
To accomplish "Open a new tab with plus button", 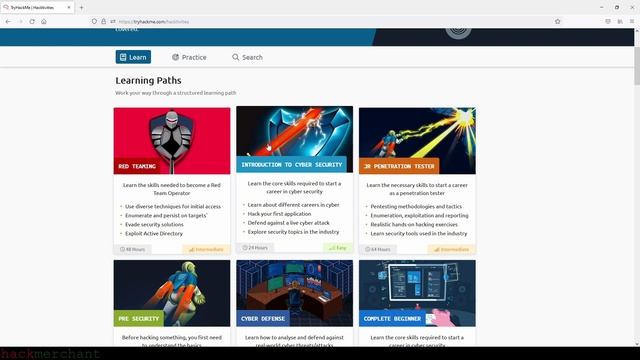I will pyautogui.click(x=81, y=7).
